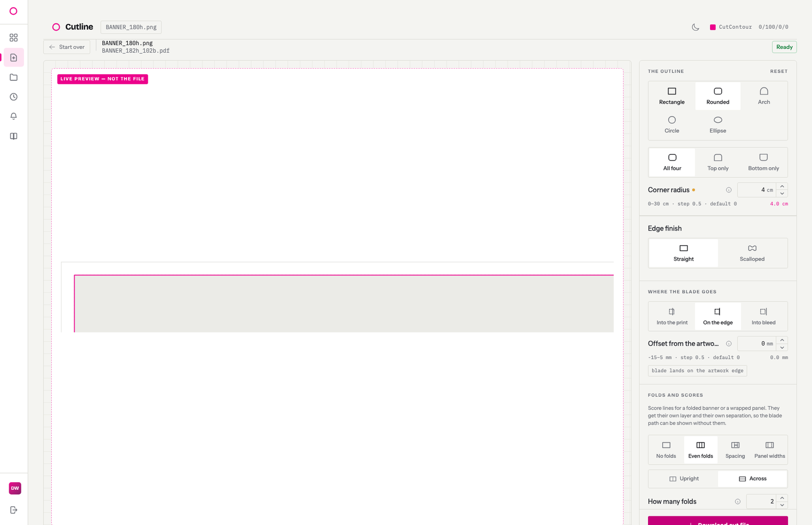
Task: Open notifications bell icon in sidebar
Action: click(14, 116)
